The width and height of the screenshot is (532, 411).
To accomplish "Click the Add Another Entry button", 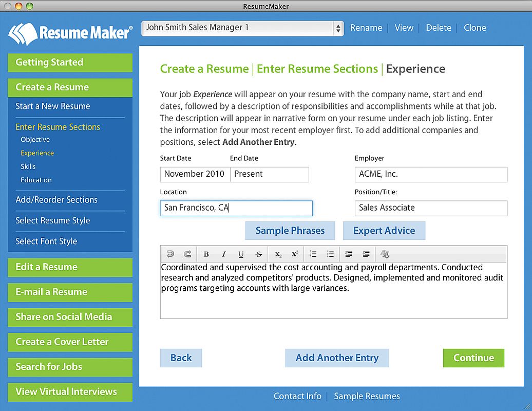I will click(337, 358).
